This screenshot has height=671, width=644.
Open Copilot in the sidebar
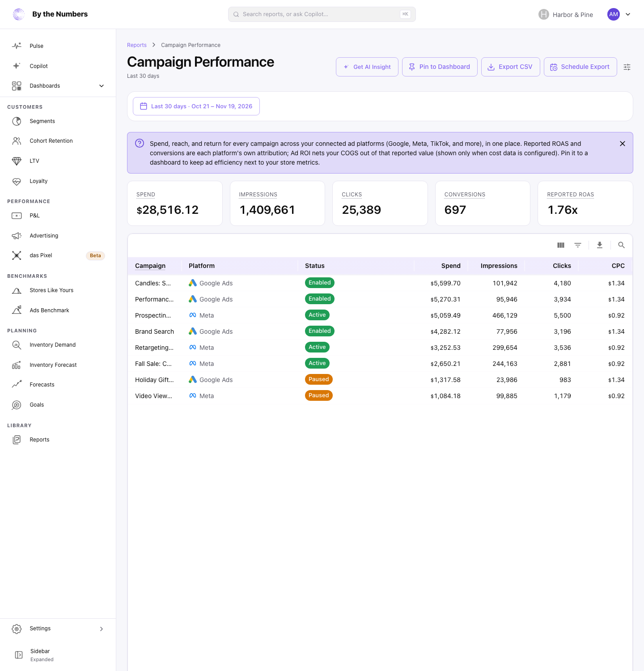pyautogui.click(x=58, y=66)
